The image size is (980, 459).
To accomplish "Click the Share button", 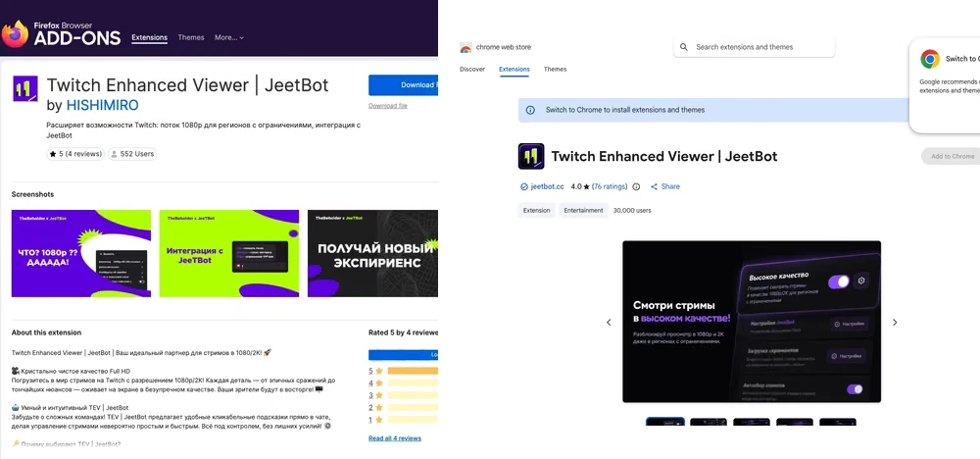I will 665,187.
